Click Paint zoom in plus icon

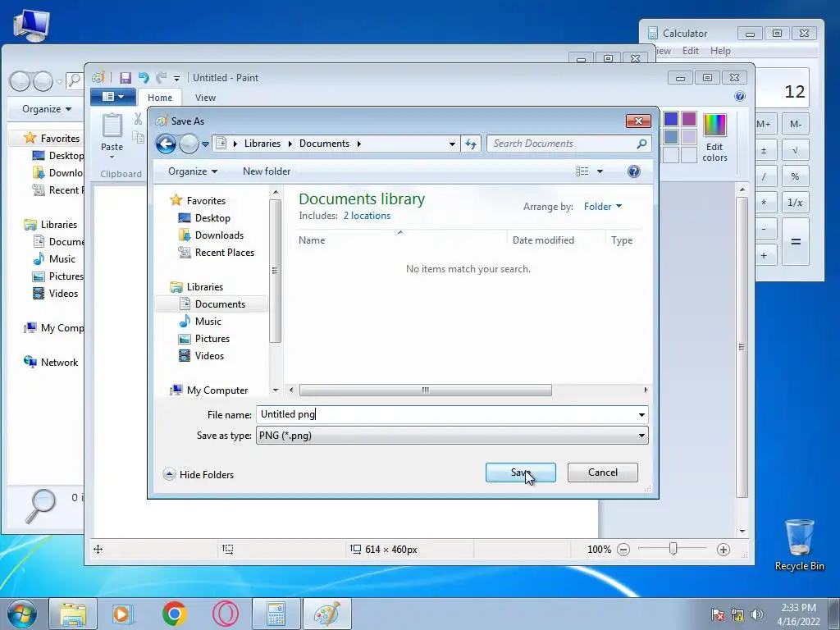724,550
